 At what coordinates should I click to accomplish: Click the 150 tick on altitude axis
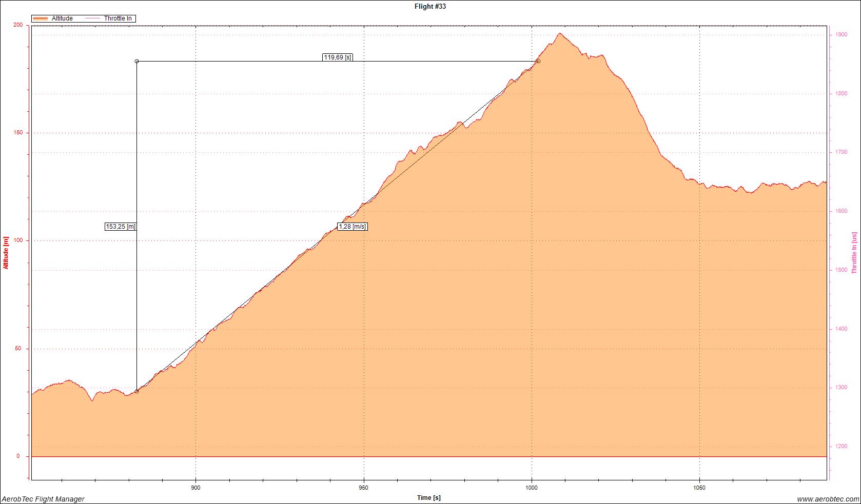(21, 133)
